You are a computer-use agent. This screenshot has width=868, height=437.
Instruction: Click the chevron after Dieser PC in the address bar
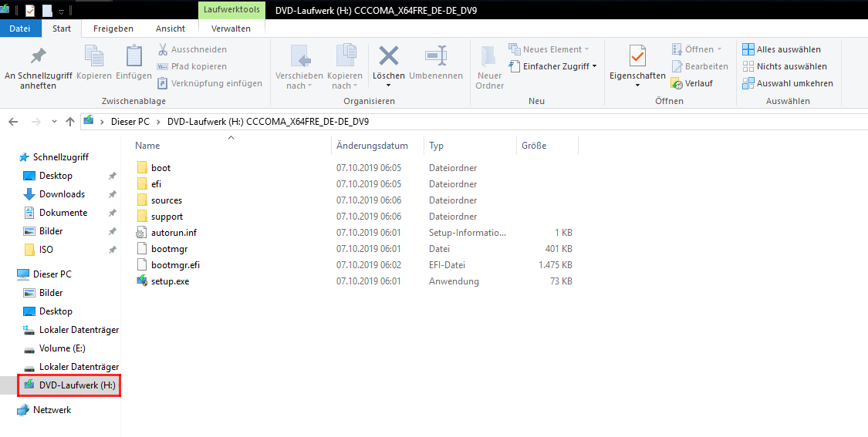(158, 122)
